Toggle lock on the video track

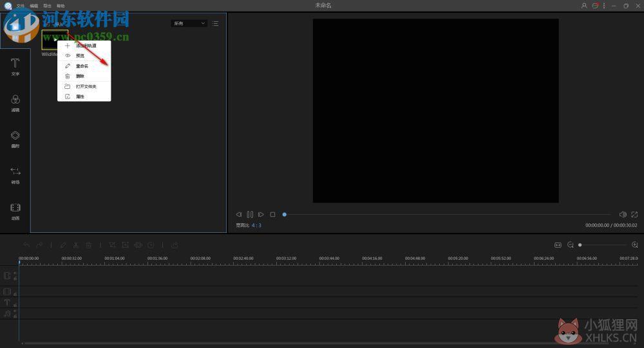(15, 279)
